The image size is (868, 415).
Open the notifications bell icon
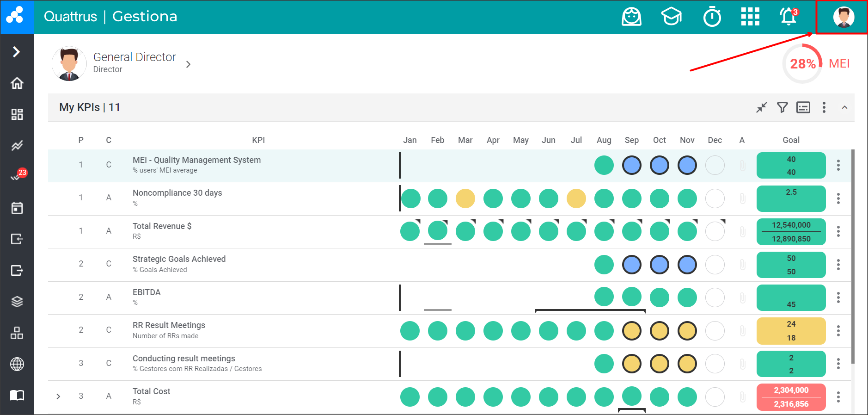[x=789, y=17]
